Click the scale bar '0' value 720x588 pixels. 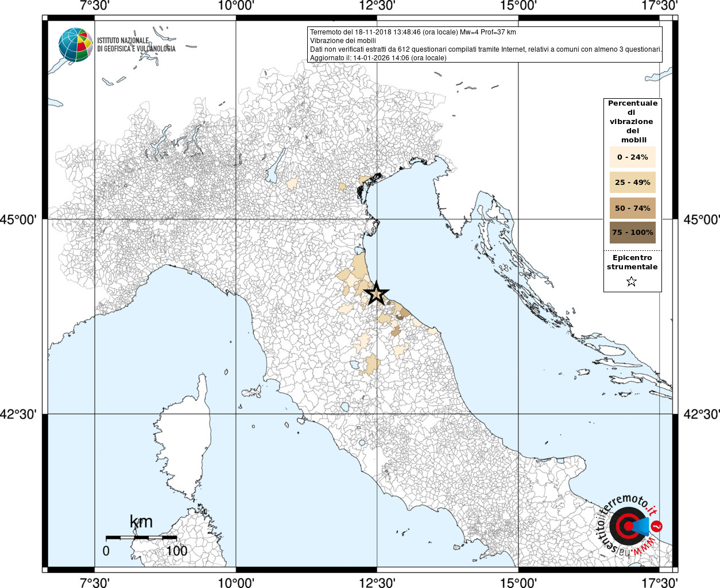point(106,551)
